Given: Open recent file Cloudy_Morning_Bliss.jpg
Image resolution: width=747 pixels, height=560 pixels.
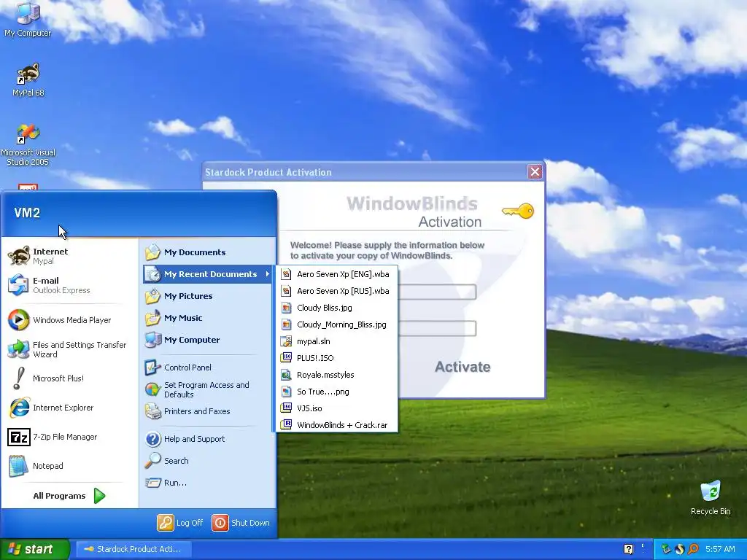Looking at the screenshot, I should point(336,324).
